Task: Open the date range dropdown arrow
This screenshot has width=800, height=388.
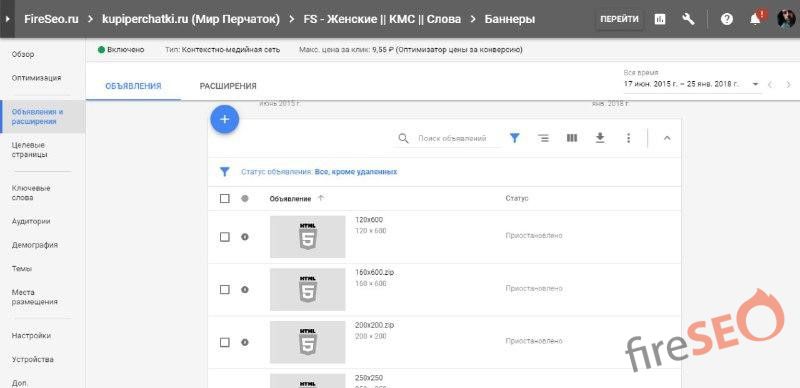Action: [x=755, y=84]
